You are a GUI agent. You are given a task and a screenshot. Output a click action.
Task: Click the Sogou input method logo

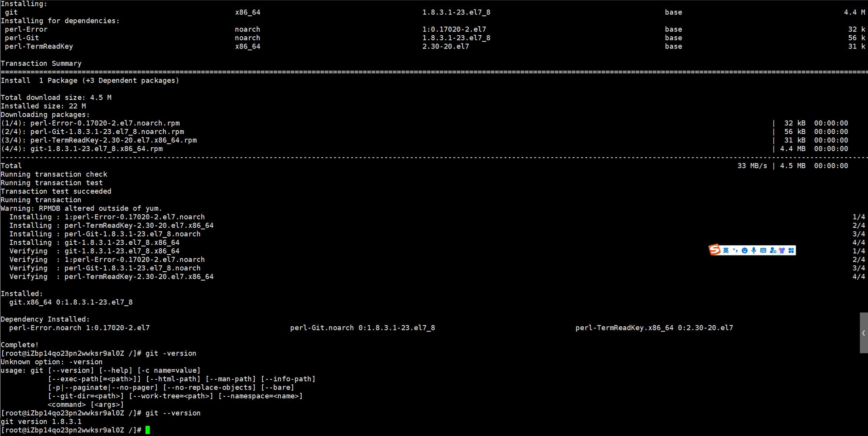[x=714, y=250]
